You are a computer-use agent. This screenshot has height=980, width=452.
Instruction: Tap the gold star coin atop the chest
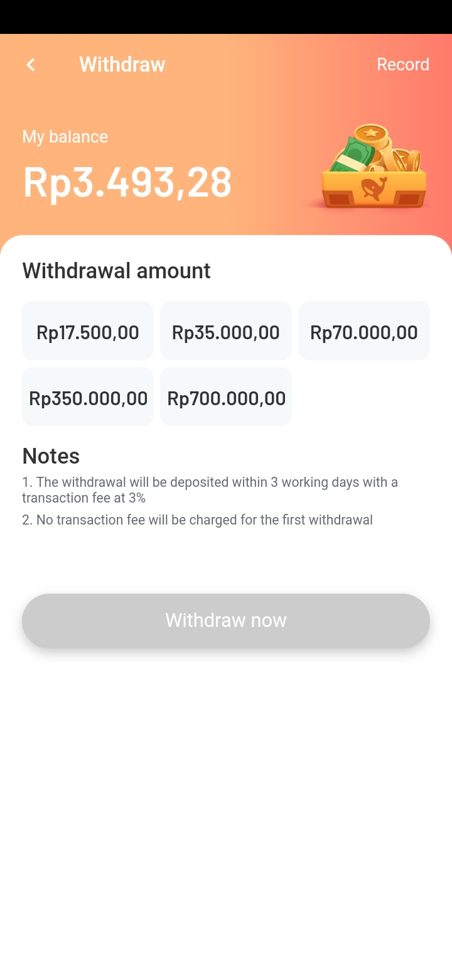click(371, 133)
